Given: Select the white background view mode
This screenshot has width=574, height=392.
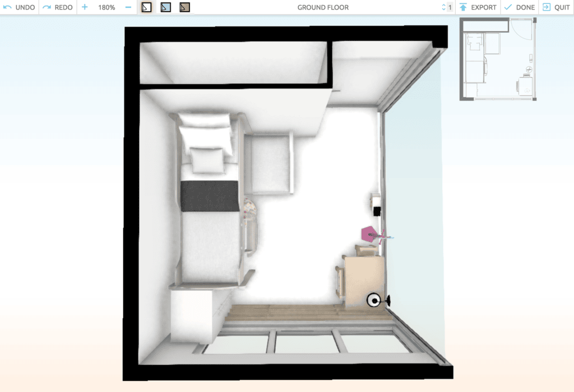Looking at the screenshot, I should click(146, 7).
